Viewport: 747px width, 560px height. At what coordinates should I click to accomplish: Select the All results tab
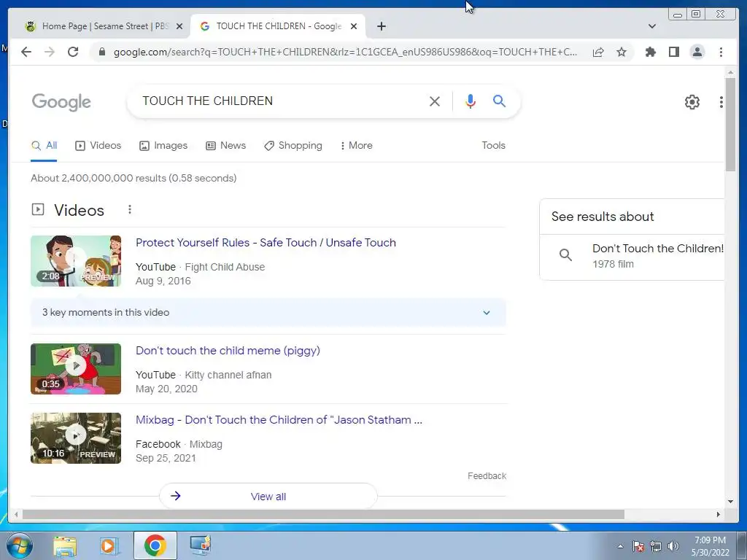click(44, 145)
